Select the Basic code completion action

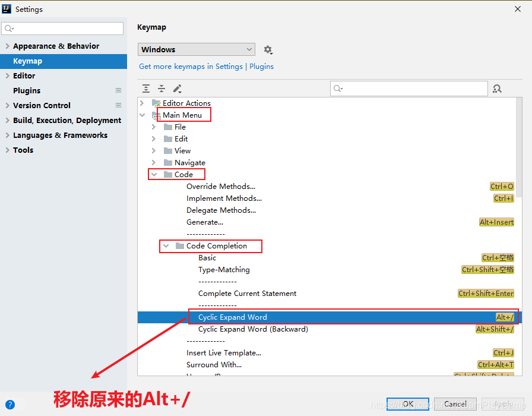207,258
